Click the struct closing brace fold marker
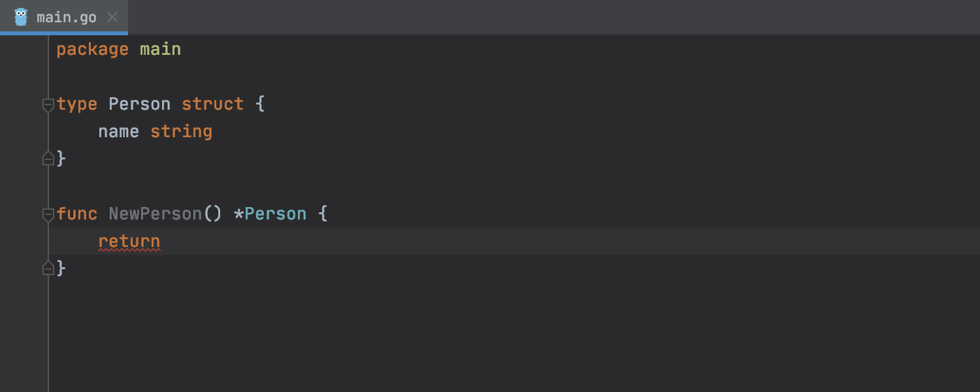Screen dimensions: 980x392 point(48,158)
